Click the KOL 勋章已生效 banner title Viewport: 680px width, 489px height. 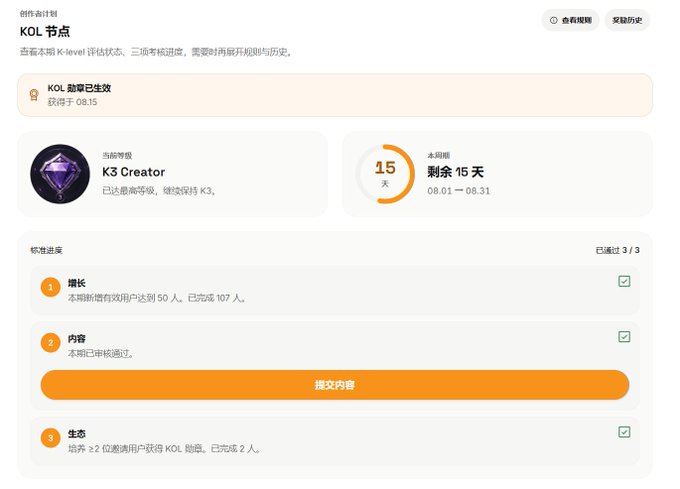tap(79, 88)
